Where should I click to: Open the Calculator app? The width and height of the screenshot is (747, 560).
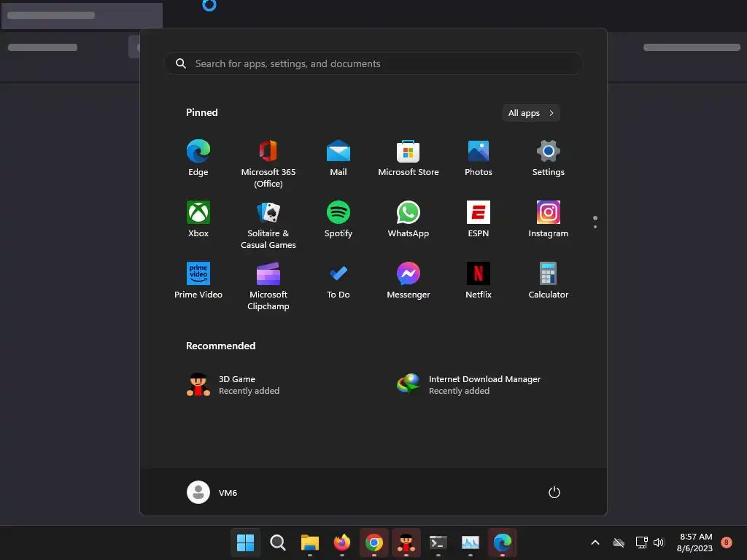click(549, 281)
